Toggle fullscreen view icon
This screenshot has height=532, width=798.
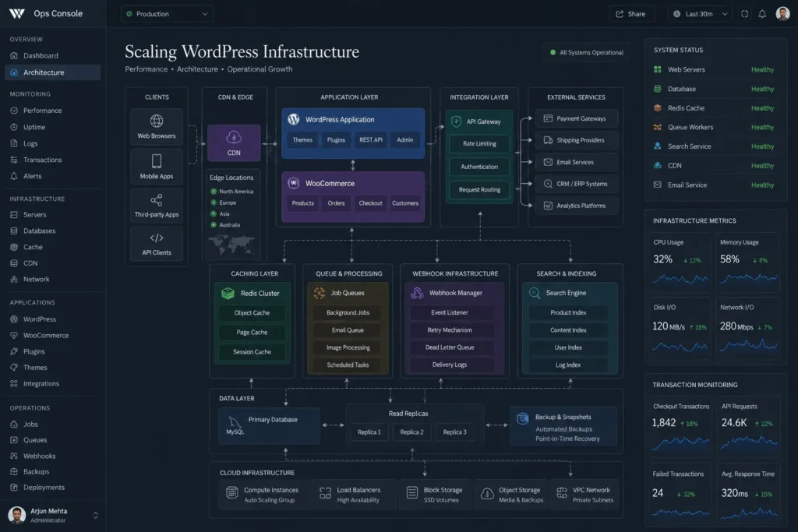744,14
